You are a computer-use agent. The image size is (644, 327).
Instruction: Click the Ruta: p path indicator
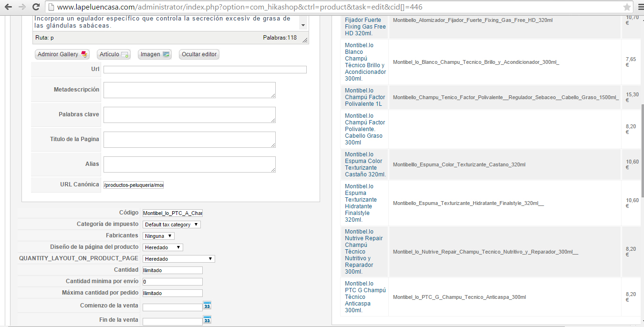[45, 38]
